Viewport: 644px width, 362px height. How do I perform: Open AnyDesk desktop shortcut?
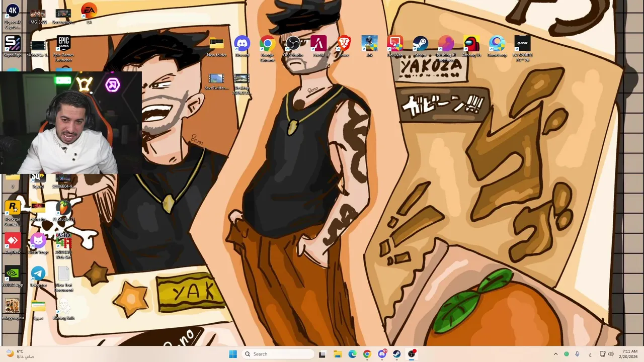(13, 244)
